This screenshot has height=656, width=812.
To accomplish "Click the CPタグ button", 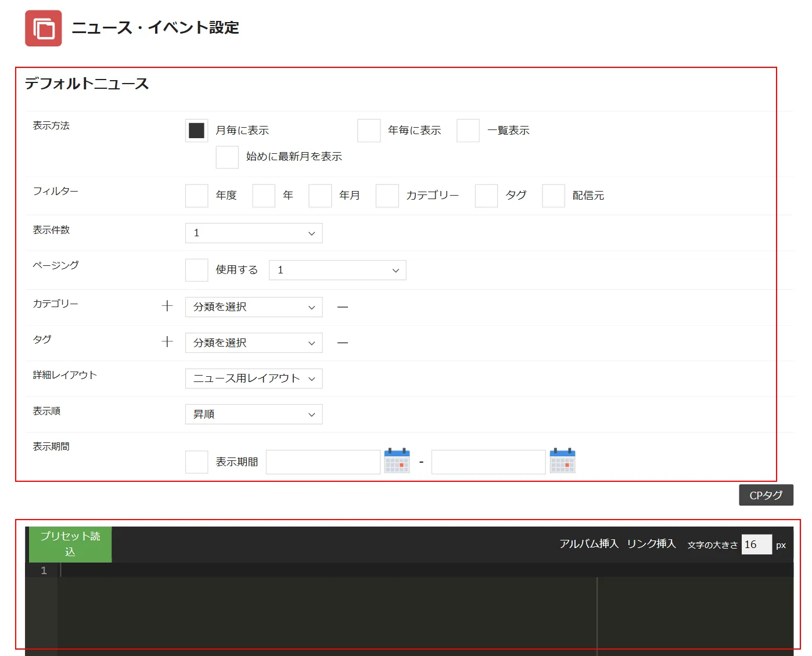I will coord(766,495).
